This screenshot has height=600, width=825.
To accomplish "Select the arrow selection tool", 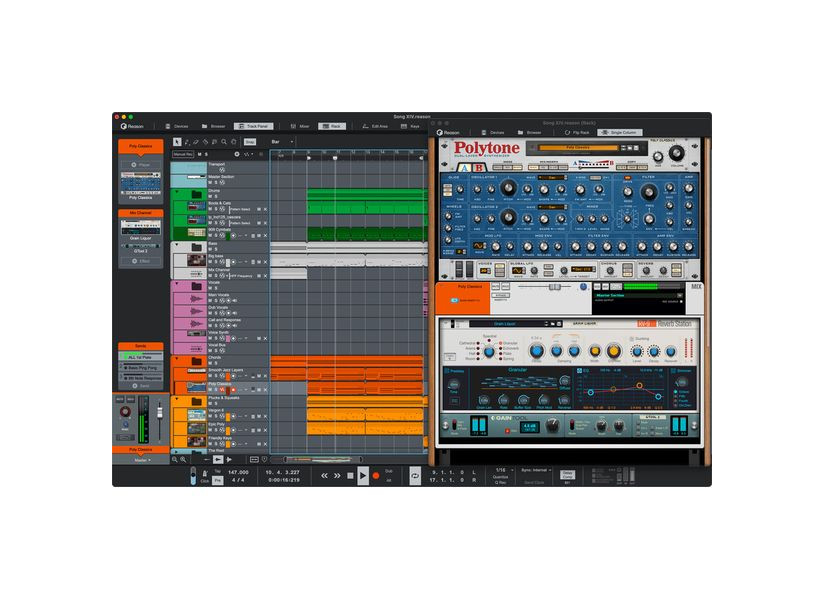I will click(x=177, y=142).
